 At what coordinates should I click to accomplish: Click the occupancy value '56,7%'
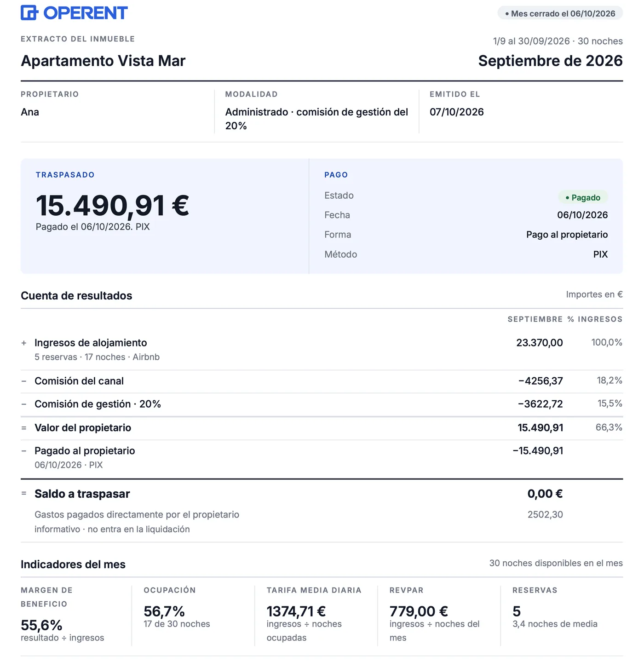coord(164,611)
